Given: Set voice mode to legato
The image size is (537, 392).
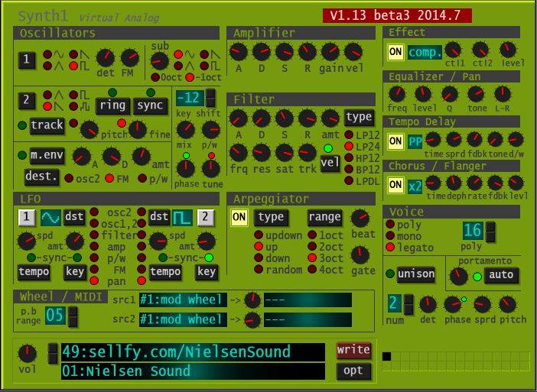Looking at the screenshot, I should 390,247.
